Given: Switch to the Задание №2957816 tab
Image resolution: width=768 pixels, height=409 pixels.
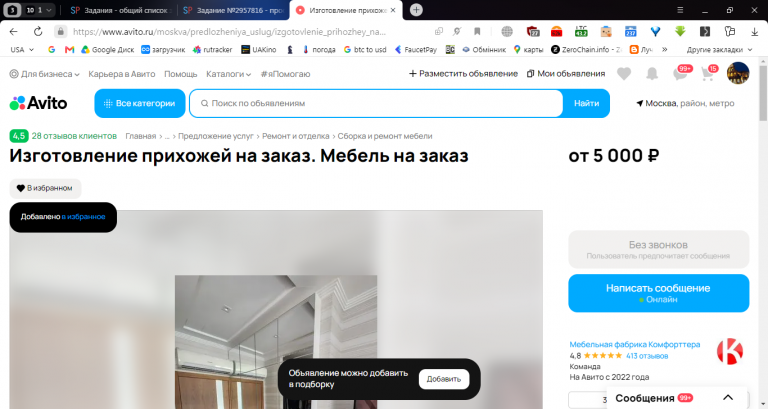Looking at the screenshot, I should tap(233, 10).
